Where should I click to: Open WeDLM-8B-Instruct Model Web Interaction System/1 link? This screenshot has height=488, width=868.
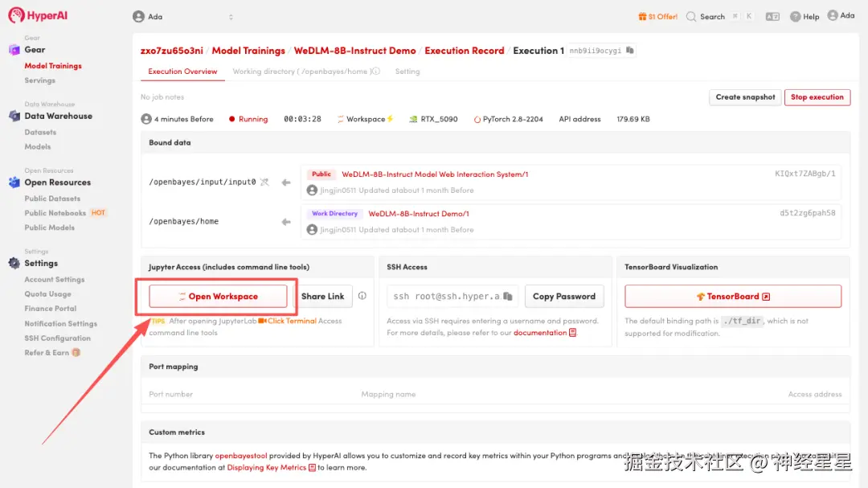tap(435, 174)
